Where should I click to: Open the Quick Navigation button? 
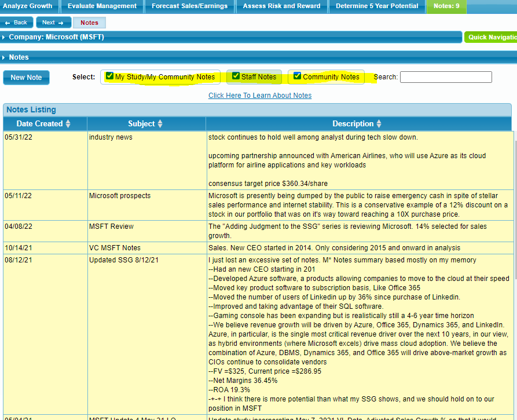490,37
